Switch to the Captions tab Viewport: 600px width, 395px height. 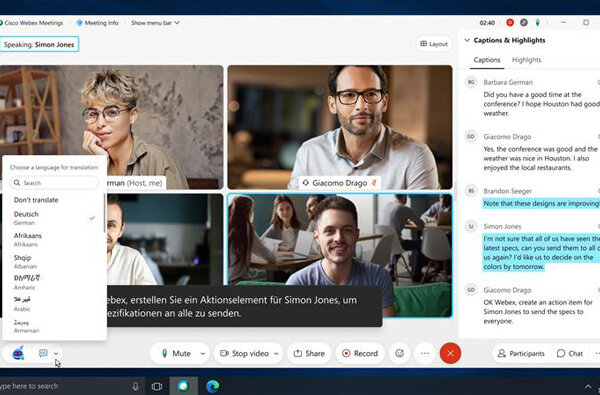click(x=487, y=60)
